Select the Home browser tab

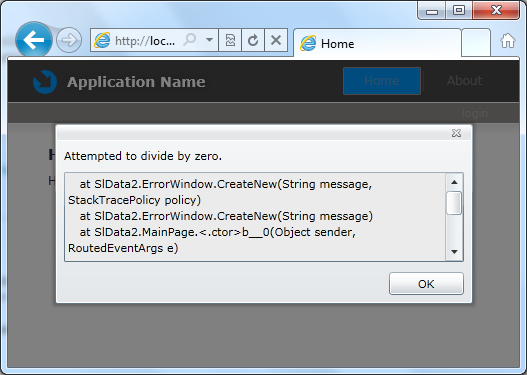tap(377, 43)
